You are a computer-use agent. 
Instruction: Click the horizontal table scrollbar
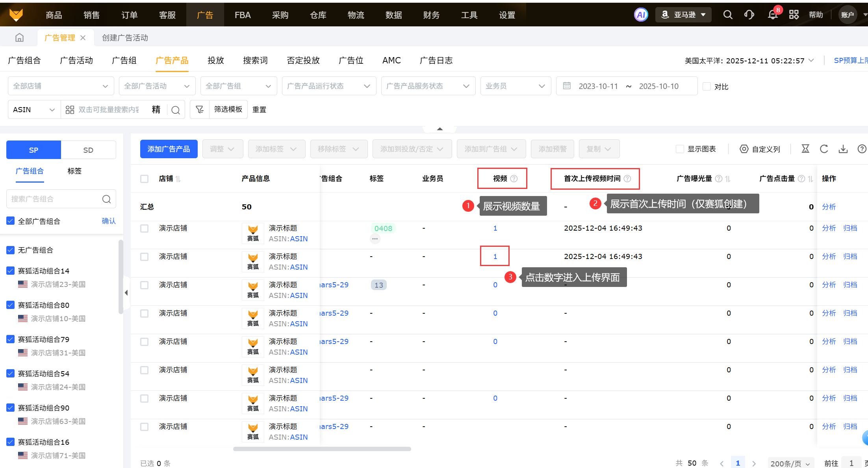click(322, 449)
